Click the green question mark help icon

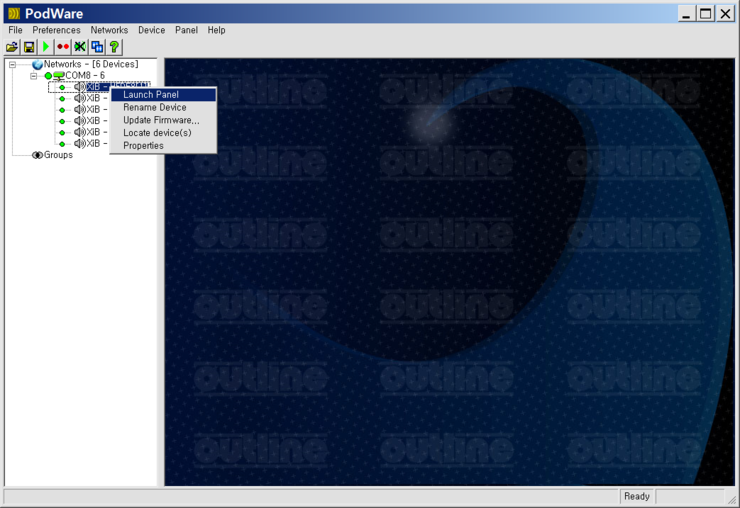click(x=114, y=47)
